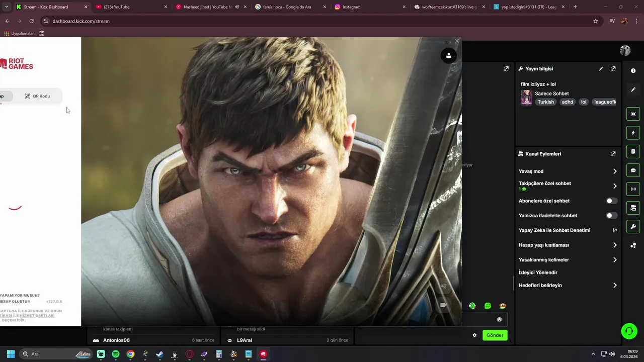Click the three-dots cluster sidebar icon

coord(633,245)
